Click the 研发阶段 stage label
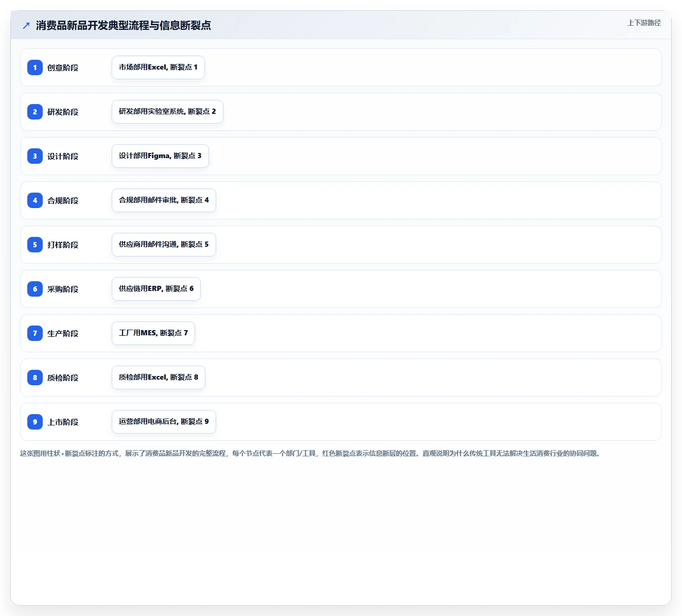 tap(63, 112)
